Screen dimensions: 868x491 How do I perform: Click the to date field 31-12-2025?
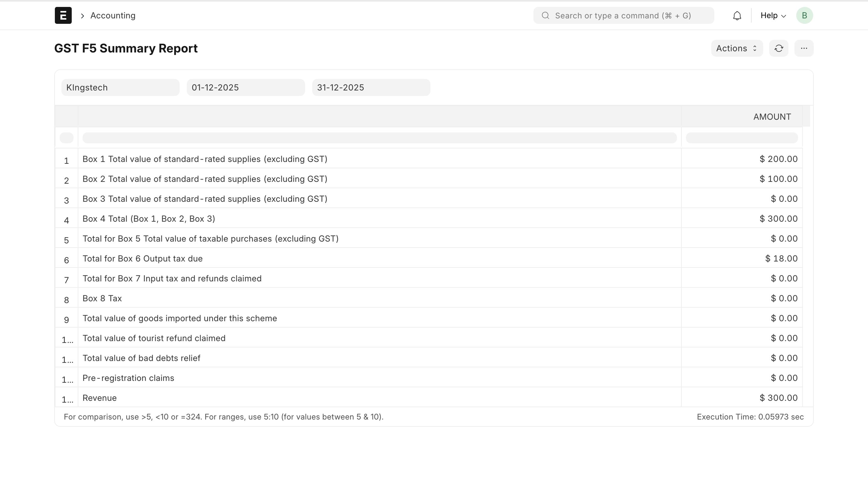click(x=371, y=88)
